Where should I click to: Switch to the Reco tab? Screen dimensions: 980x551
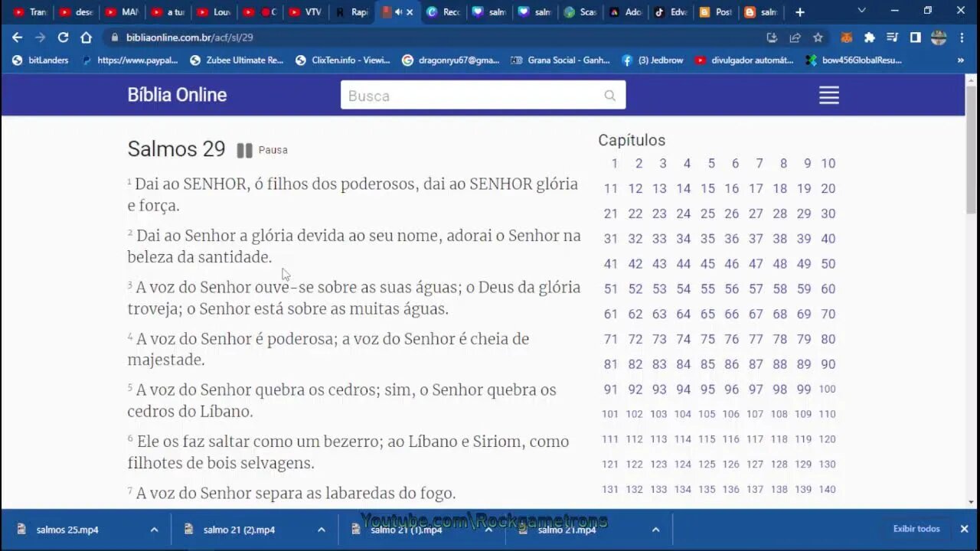coord(443,12)
